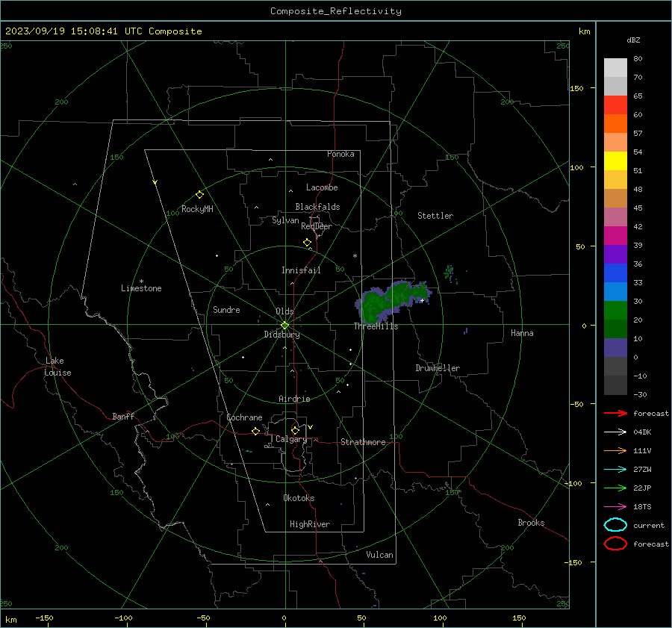672x628 pixels.
Task: Select the Strathmore town label
Action: 363,442
